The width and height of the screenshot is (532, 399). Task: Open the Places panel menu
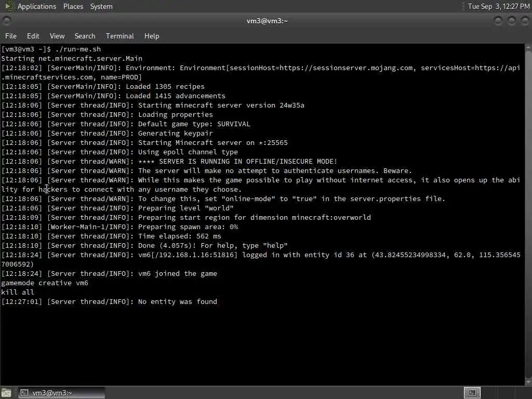pos(73,6)
